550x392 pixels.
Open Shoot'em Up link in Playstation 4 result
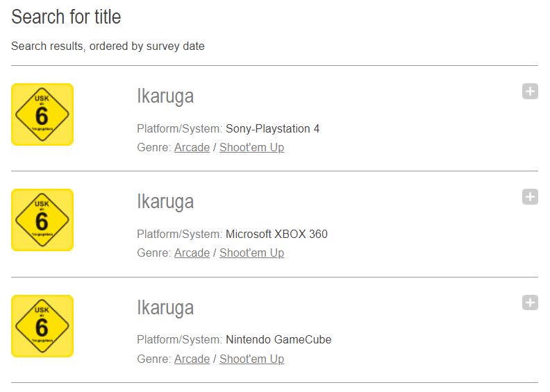(x=251, y=147)
